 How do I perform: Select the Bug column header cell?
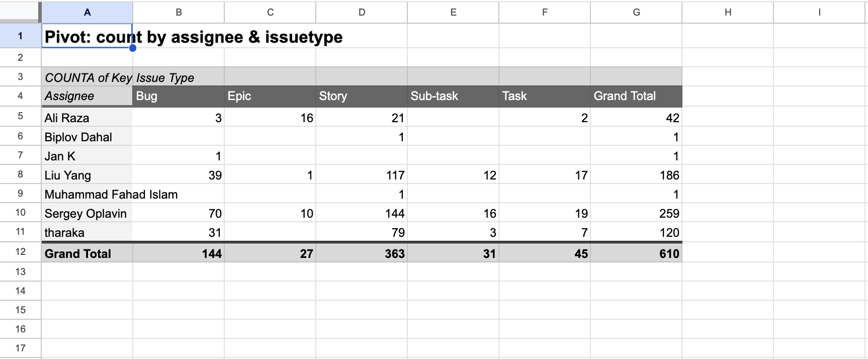[x=178, y=96]
